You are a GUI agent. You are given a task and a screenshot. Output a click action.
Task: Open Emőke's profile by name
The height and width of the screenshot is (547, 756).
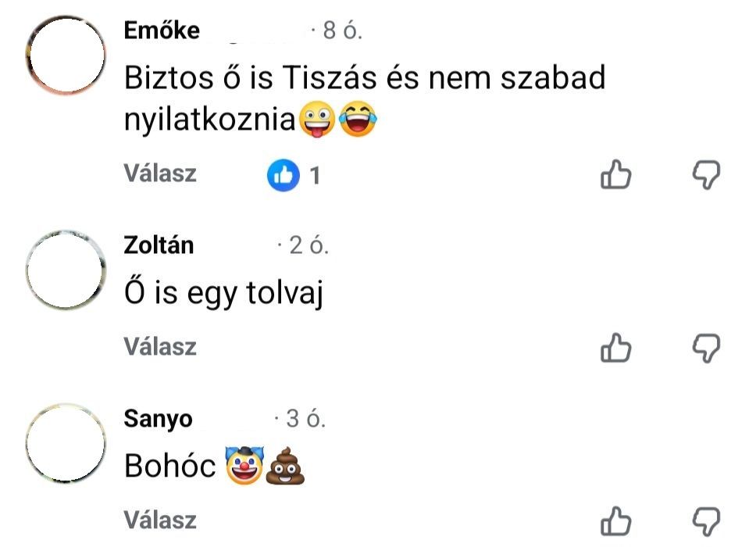coord(162,32)
